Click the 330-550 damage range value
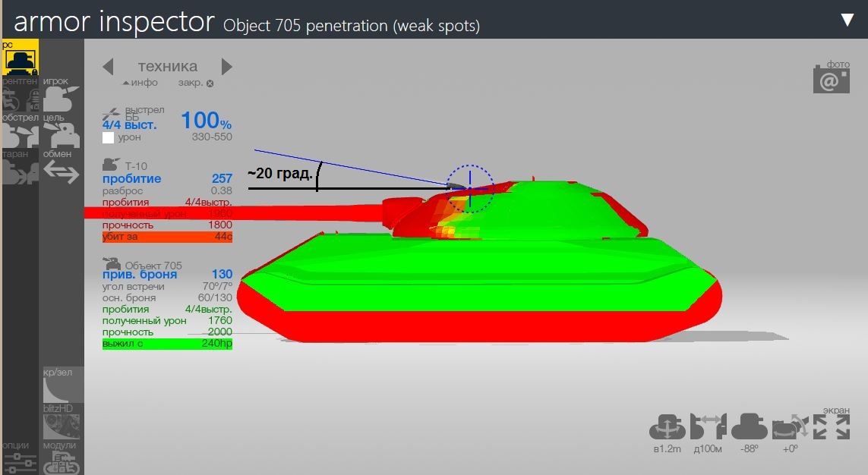This screenshot has width=868, height=475. pos(212,137)
